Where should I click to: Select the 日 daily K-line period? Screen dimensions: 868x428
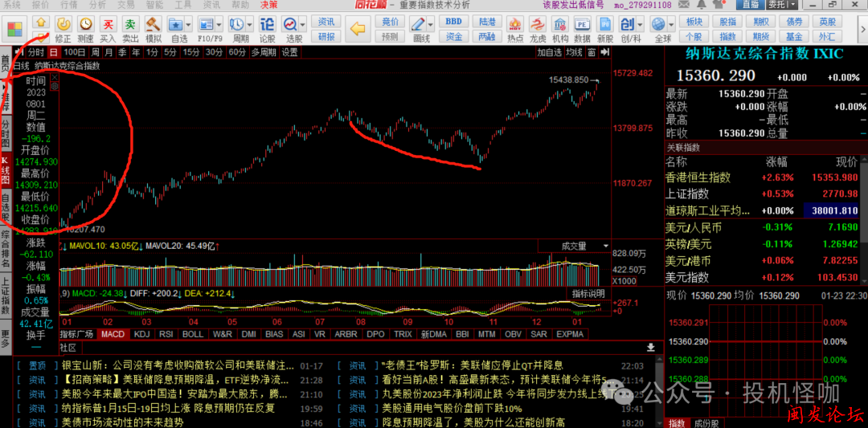coord(54,52)
